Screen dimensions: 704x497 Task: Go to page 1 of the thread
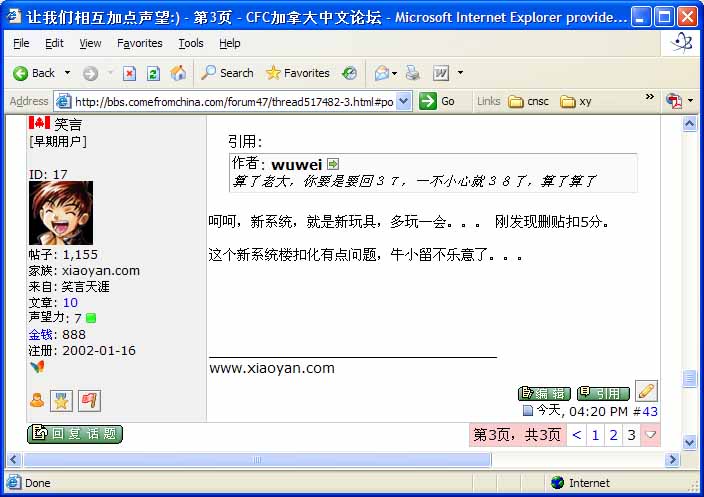[x=595, y=435]
